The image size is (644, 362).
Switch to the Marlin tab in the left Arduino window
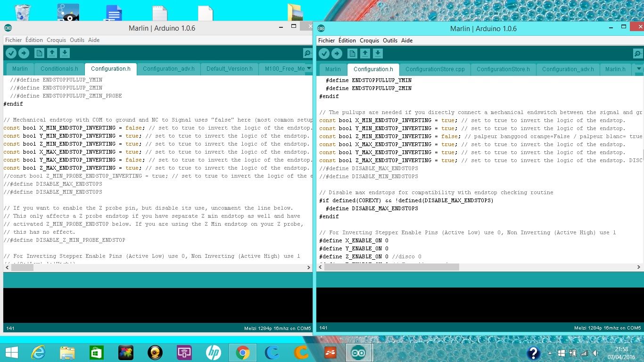click(20, 69)
